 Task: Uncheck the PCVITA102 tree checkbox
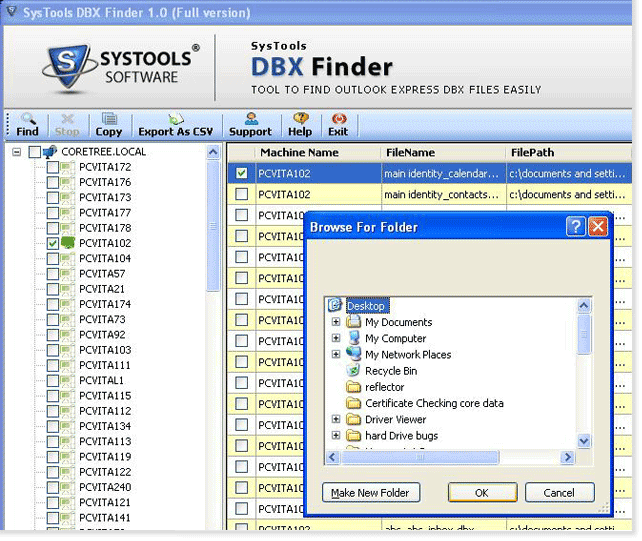52,243
